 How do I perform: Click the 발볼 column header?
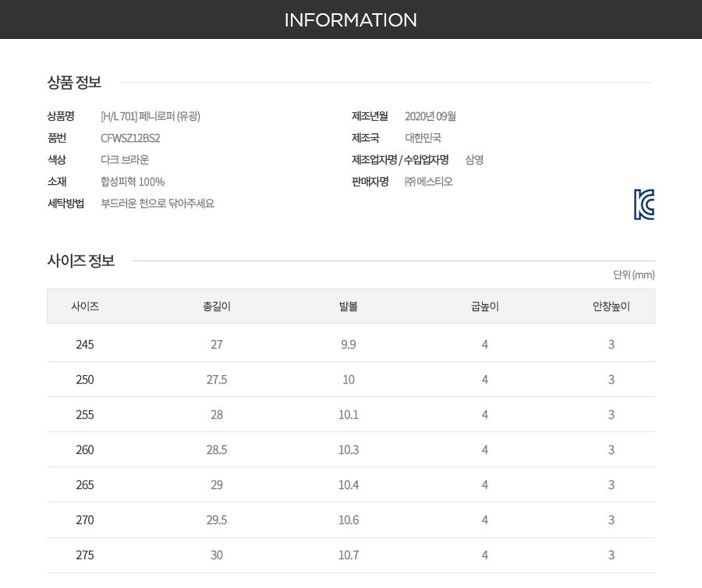(x=349, y=306)
